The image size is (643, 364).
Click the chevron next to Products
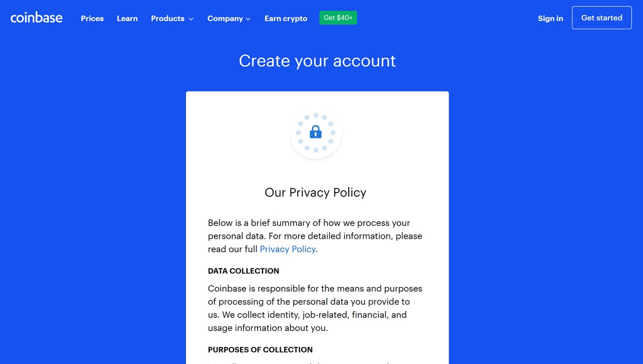[x=191, y=19]
